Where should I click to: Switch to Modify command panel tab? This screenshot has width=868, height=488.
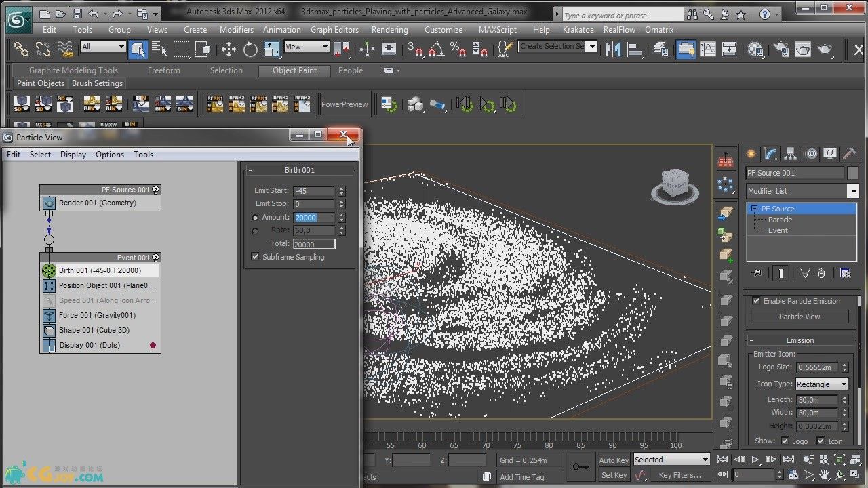[x=771, y=154]
